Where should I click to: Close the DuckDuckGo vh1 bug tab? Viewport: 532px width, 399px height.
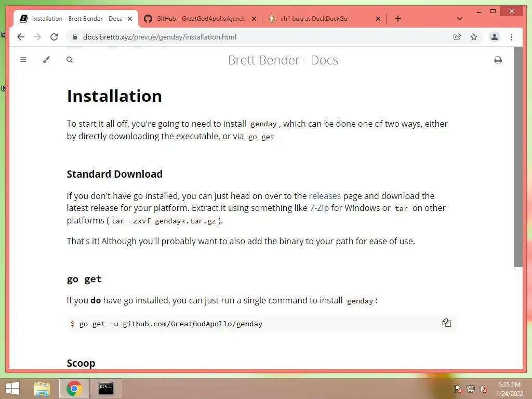(x=378, y=19)
